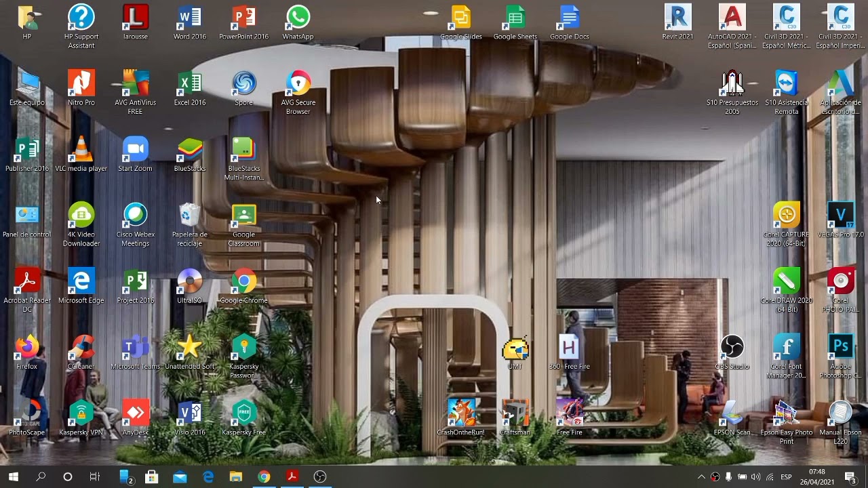Open the WhatsApp desktop shortcut
The image size is (868, 488).
298,22
